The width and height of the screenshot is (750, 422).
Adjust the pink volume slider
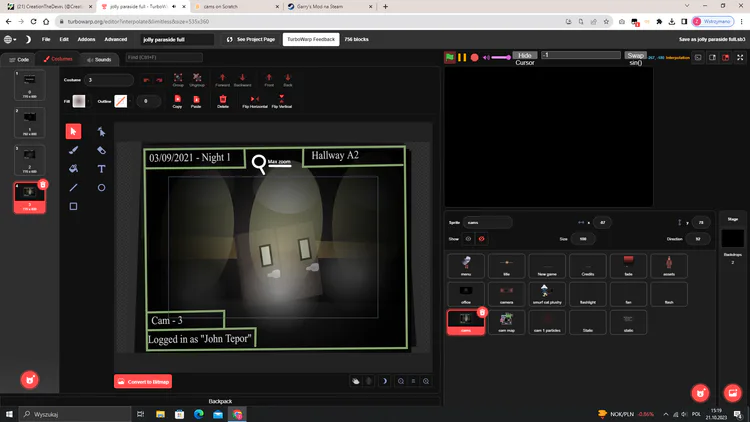tap(501, 57)
